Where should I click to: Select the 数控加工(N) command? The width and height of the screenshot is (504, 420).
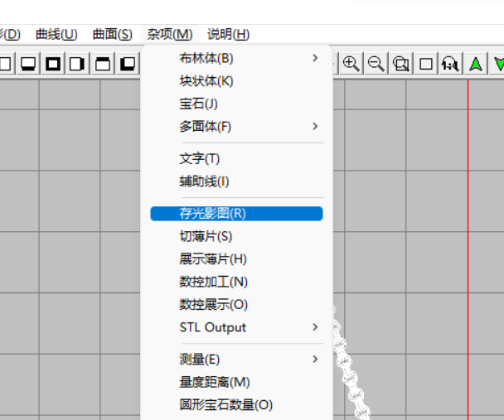pyautogui.click(x=236, y=282)
